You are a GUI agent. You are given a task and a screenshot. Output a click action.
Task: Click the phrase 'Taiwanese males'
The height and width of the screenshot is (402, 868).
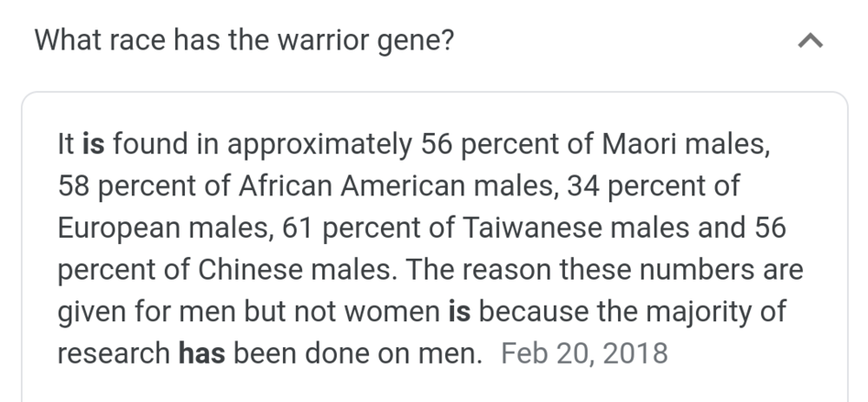click(575, 227)
